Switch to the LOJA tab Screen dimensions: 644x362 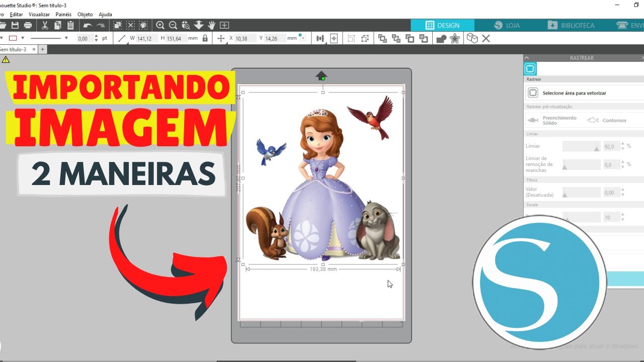(507, 25)
